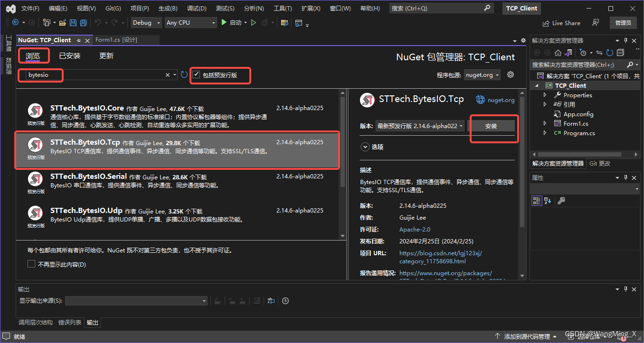Switch to the Form1.cs design tab
This screenshot has height=343, width=644.
tap(116, 40)
